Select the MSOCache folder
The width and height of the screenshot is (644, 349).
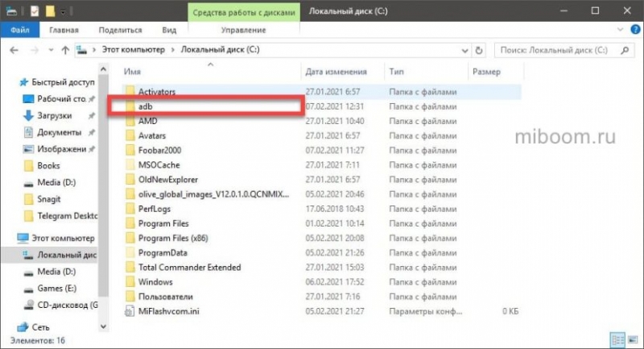point(159,165)
